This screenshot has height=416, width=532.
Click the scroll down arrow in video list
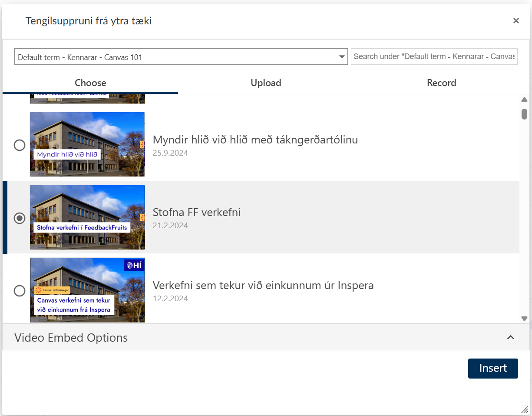tap(524, 319)
